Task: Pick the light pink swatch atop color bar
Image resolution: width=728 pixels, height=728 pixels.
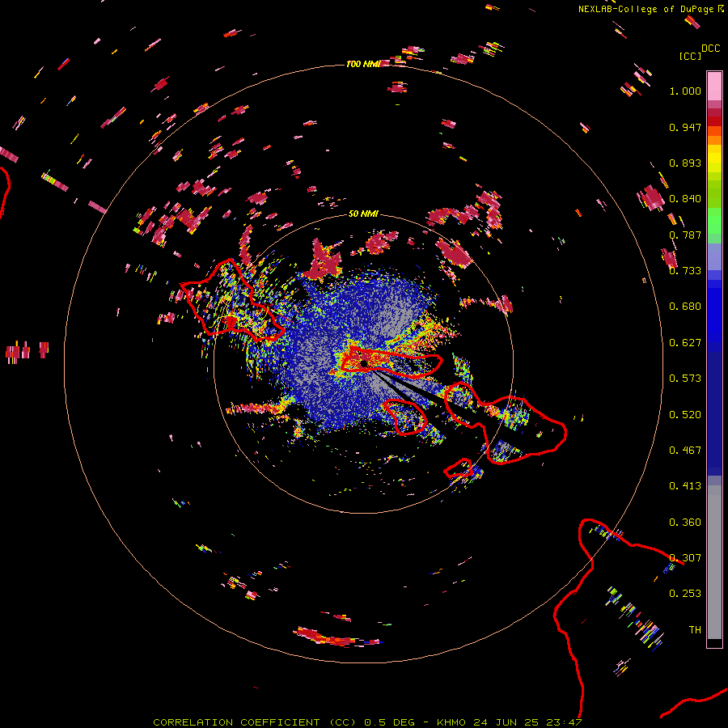Action: pos(714,86)
